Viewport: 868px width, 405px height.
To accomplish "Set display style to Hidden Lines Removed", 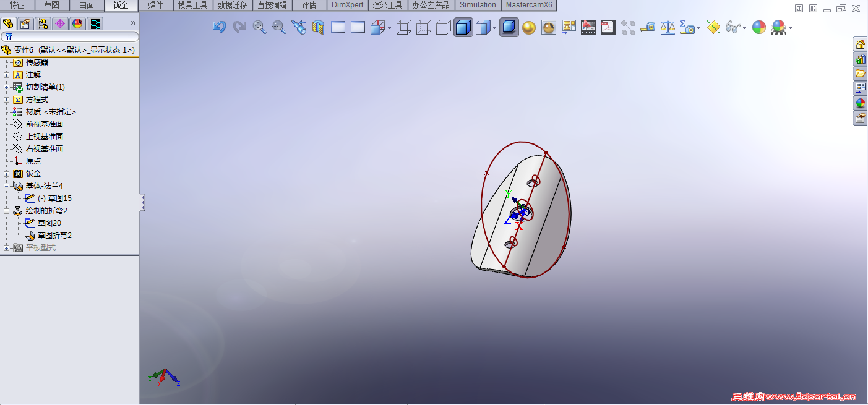I will pos(444,27).
